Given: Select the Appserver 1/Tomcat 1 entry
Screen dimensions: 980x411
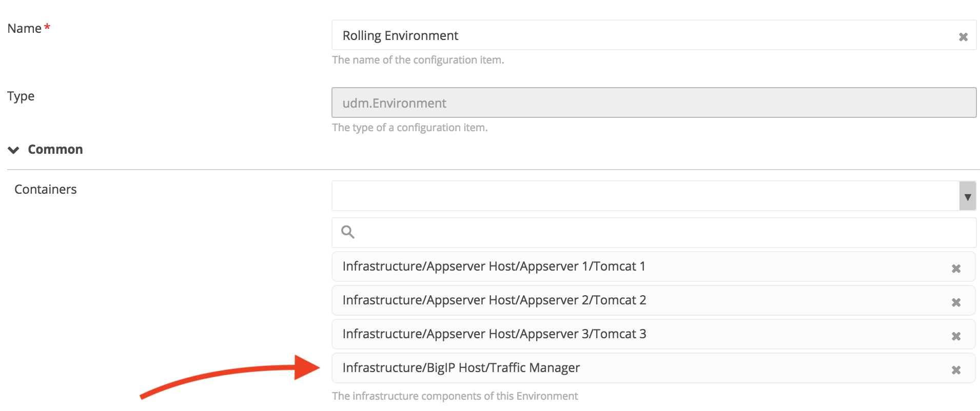Looking at the screenshot, I should pos(653,266).
